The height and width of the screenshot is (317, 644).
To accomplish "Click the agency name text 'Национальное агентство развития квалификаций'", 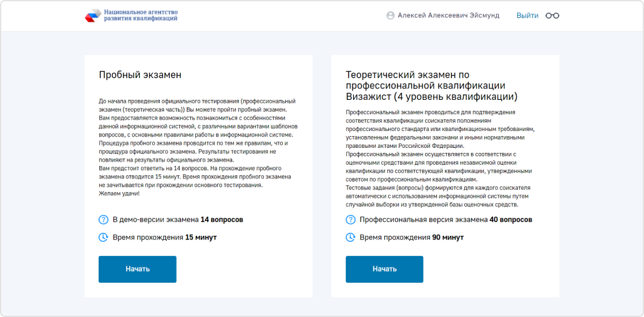I will [141, 16].
